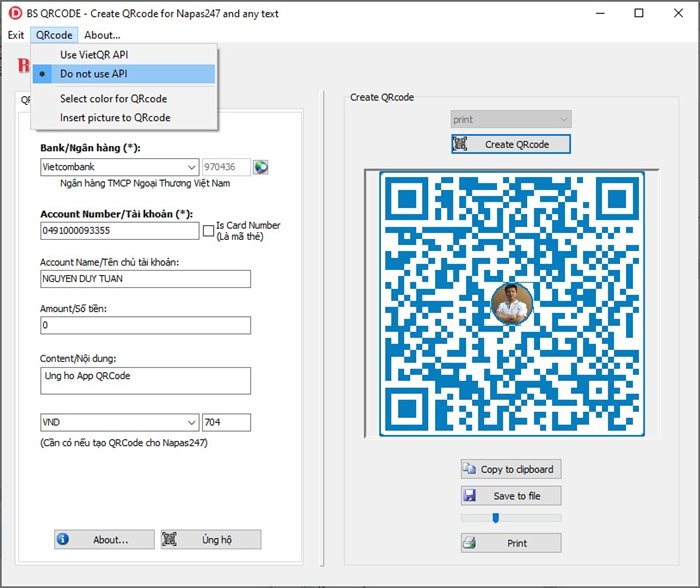Click the clipboard icon on Copy button
Screen dimensions: 700x588
[469, 469]
